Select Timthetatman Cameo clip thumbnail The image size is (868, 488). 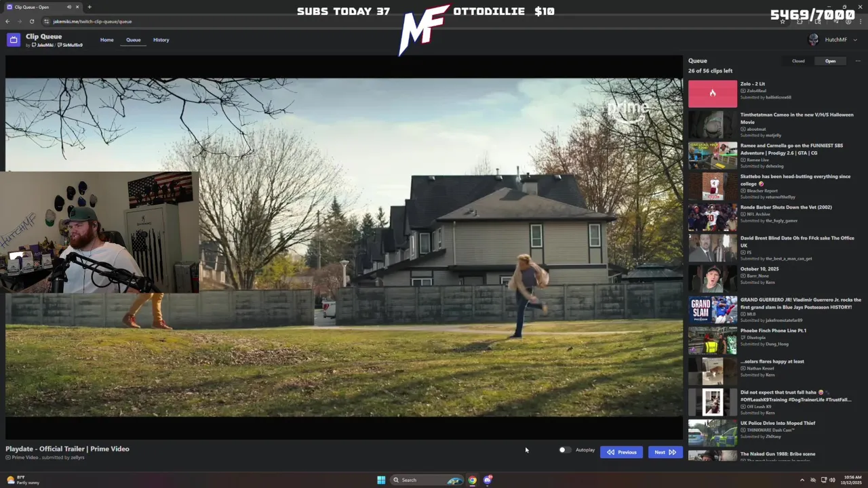click(x=713, y=125)
